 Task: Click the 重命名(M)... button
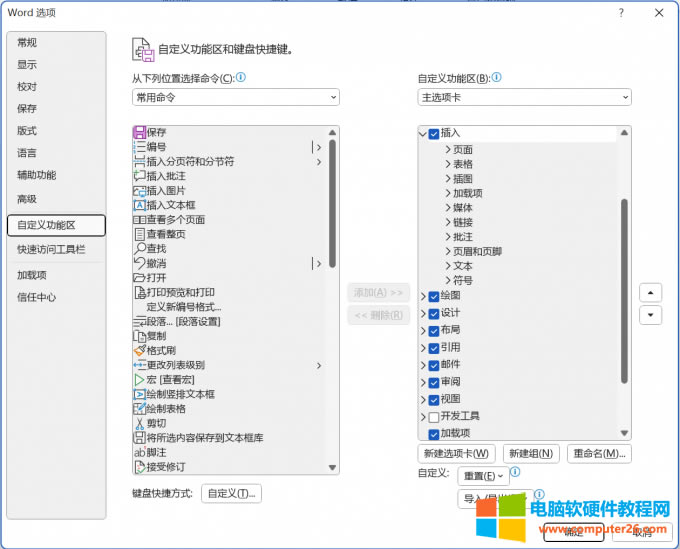pos(599,454)
